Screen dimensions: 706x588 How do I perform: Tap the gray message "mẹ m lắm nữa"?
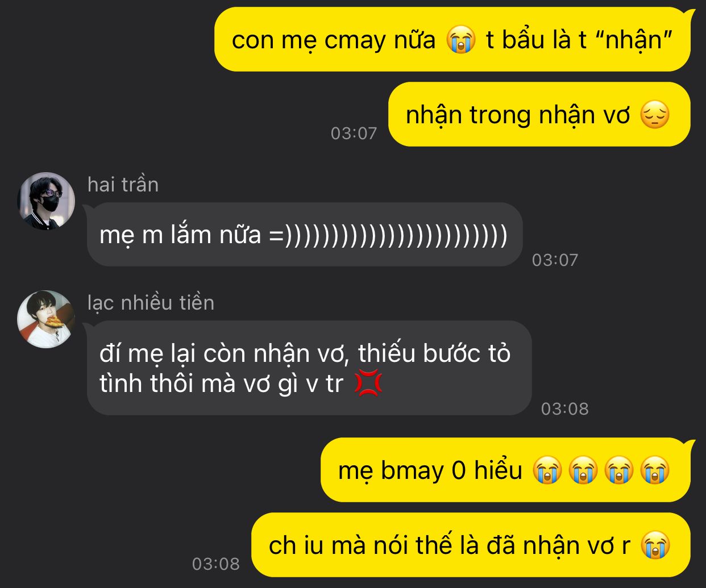coord(304,234)
